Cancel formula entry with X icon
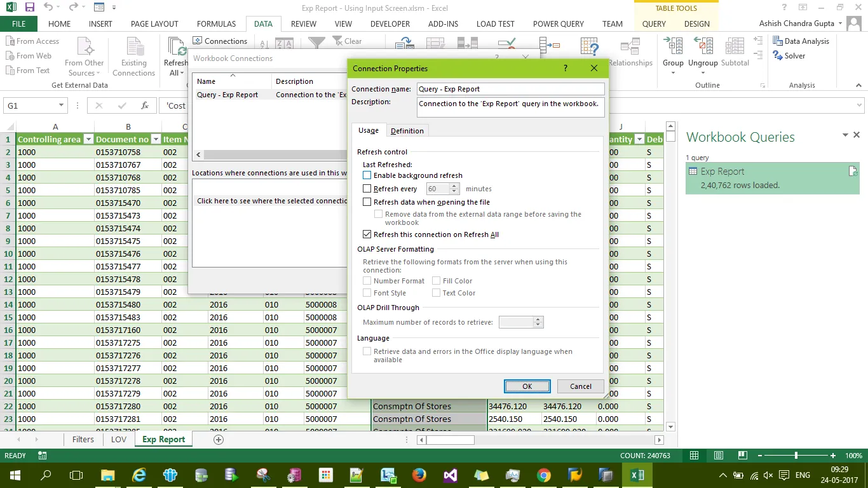This screenshot has width=868, height=488. (x=98, y=105)
